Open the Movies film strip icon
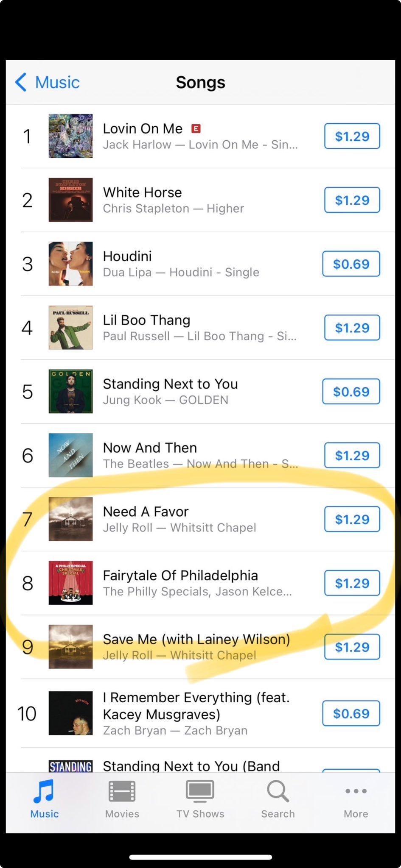 pos(122,791)
